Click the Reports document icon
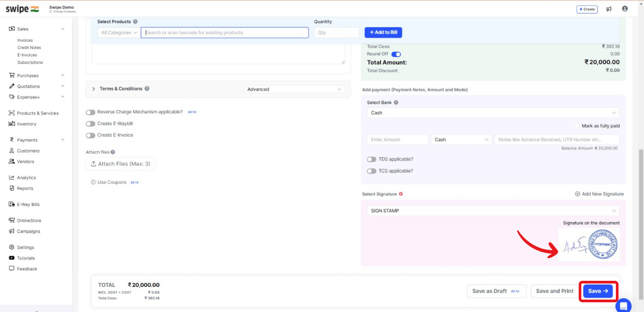This screenshot has width=644, height=312. tap(12, 188)
